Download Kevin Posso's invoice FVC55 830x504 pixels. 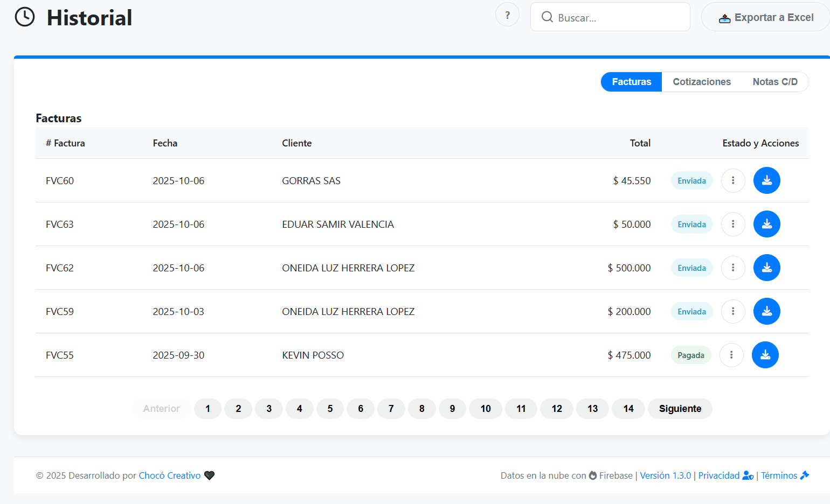pyautogui.click(x=765, y=355)
